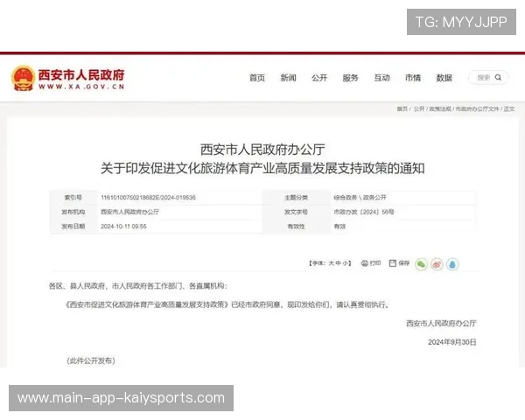Click the date 2024年9月30日
Image resolution: width=525 pixels, height=420 pixels.
coord(452,342)
